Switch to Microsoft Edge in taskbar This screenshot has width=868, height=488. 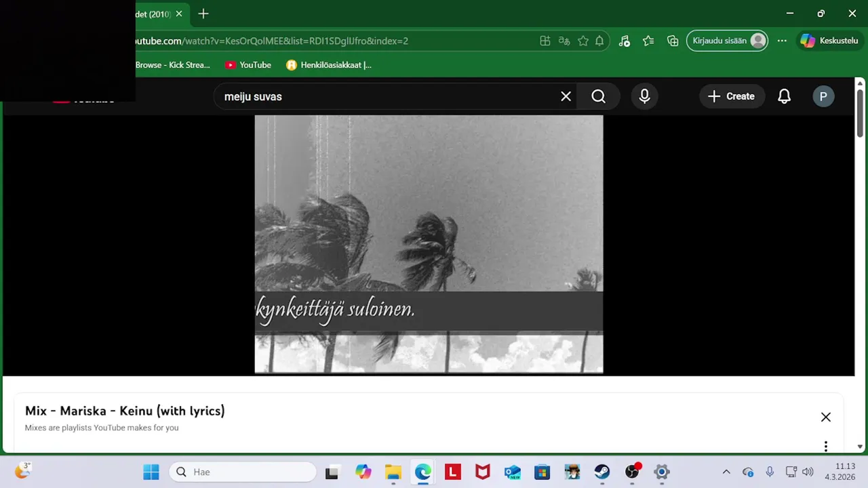coord(423,472)
